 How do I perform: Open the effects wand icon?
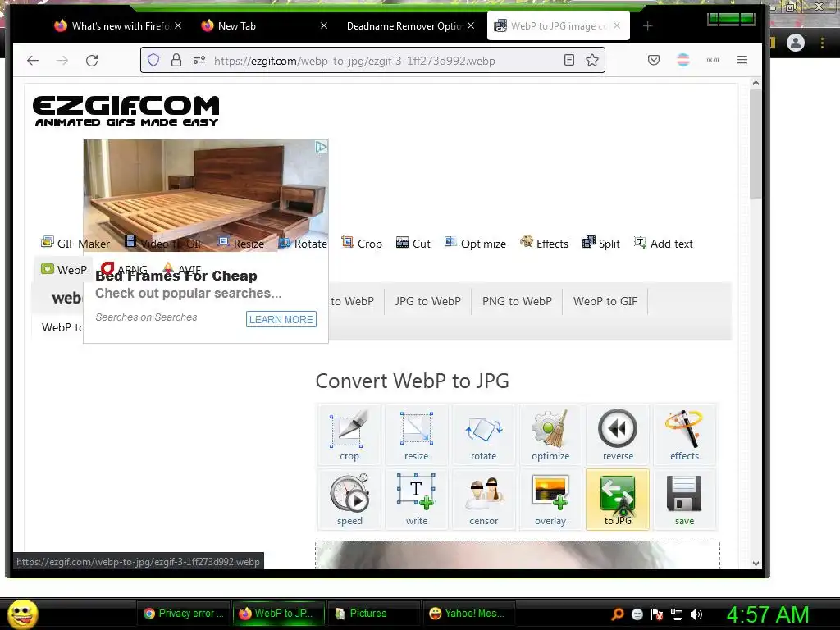(x=685, y=435)
